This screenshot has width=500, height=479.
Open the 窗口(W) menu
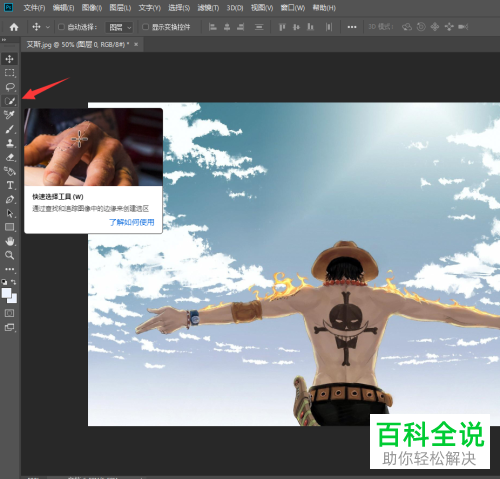pos(293,8)
